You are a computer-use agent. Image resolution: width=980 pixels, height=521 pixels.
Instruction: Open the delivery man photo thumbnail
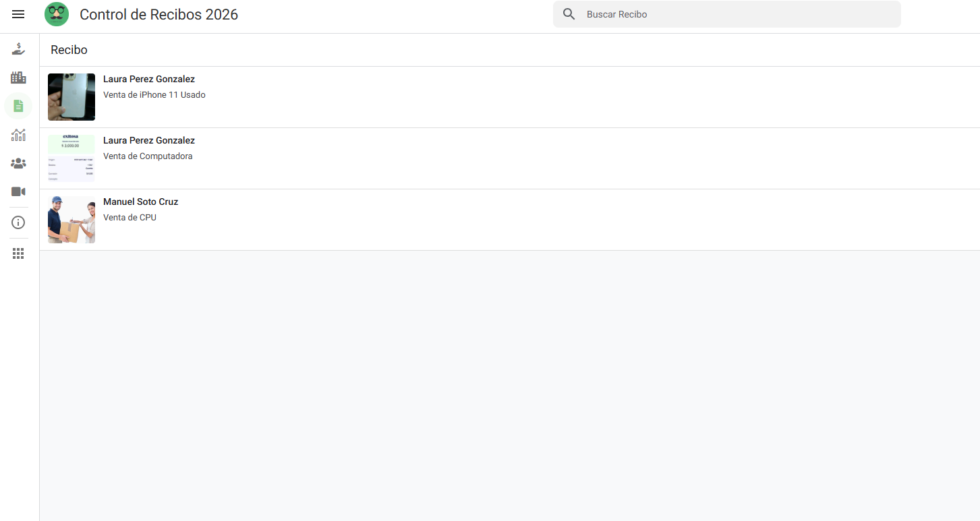pyautogui.click(x=71, y=220)
